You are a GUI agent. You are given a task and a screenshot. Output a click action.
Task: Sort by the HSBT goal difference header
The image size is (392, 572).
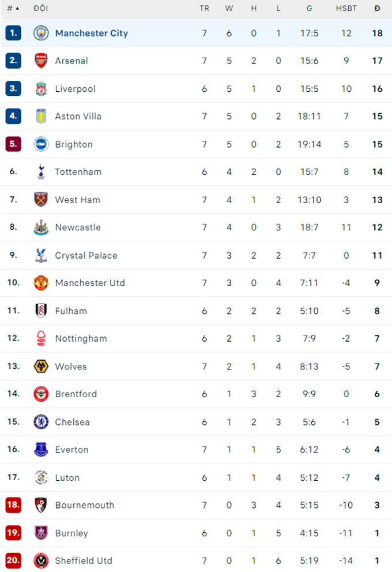[x=346, y=9]
